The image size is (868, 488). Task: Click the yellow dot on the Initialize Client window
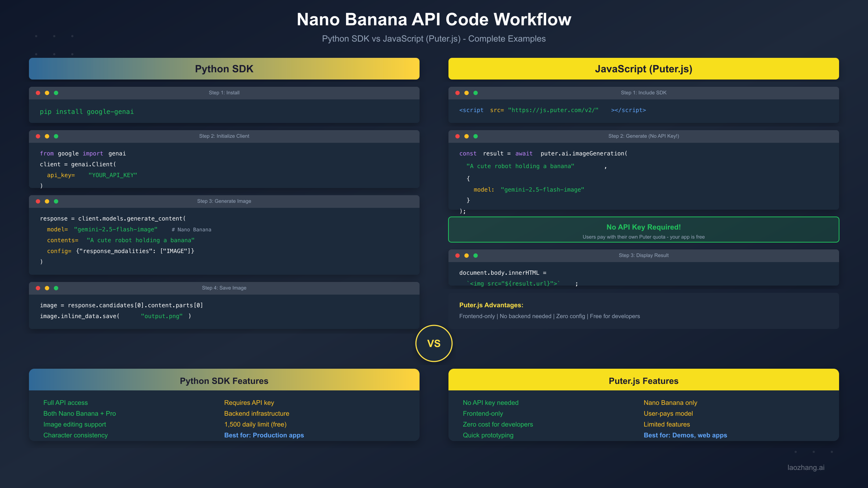[x=47, y=136]
